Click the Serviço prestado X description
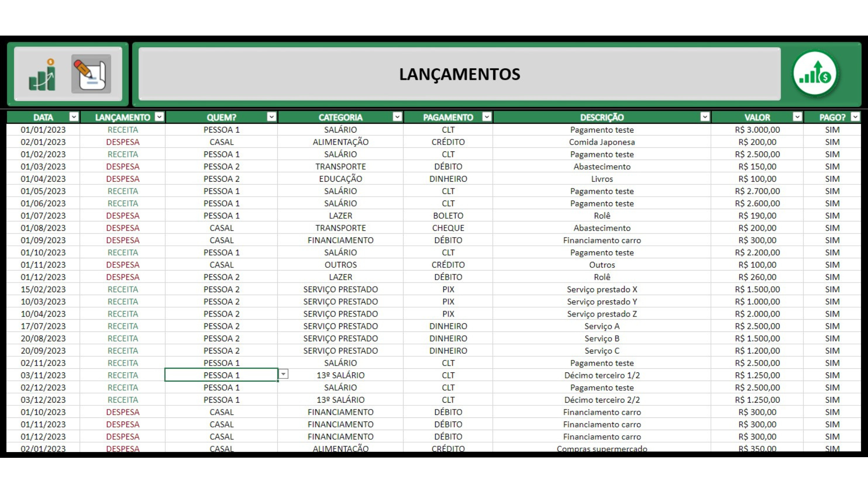868x488 pixels. coord(602,289)
